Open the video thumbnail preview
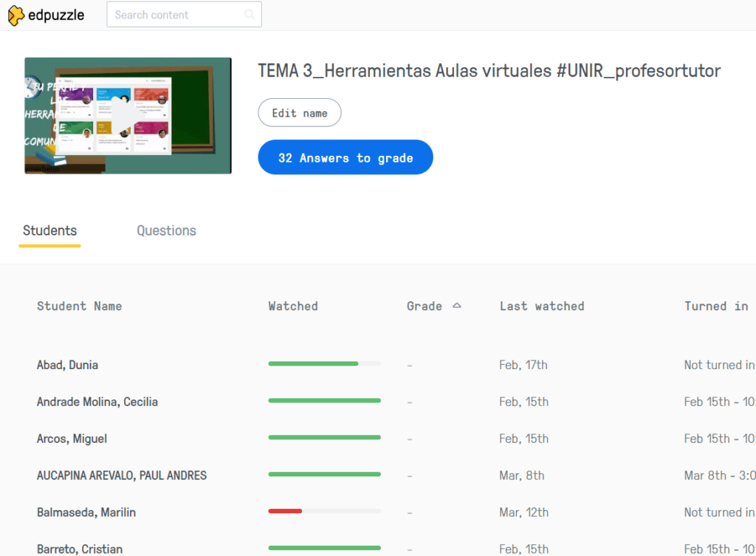Viewport: 756px width, 556px height. (x=128, y=116)
